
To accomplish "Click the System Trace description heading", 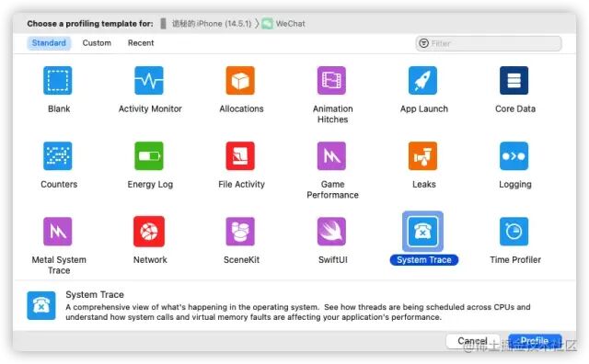I will point(95,294).
